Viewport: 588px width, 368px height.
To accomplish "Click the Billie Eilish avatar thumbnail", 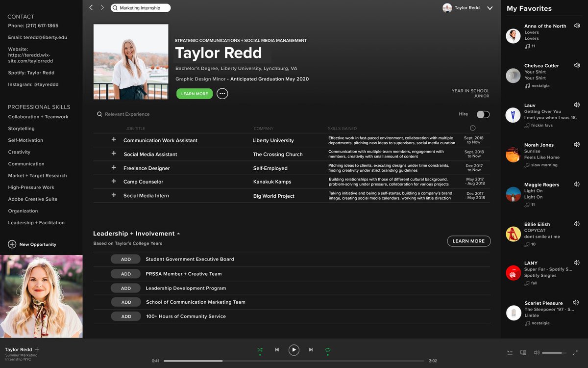I will (513, 234).
